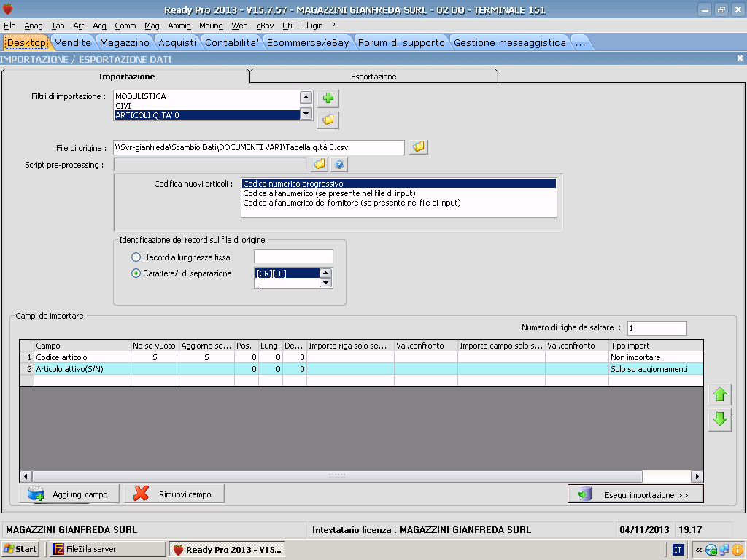Open the Windows Start button
Screen dimensions: 747x560
click(x=20, y=549)
